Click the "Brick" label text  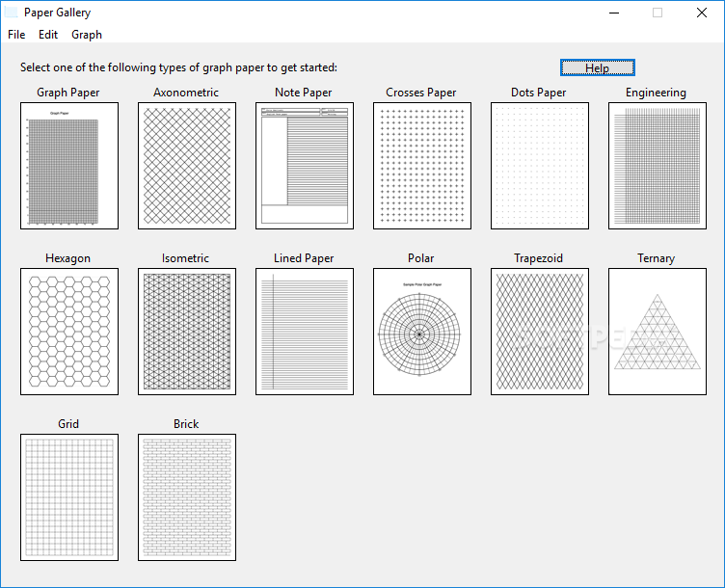(x=186, y=424)
